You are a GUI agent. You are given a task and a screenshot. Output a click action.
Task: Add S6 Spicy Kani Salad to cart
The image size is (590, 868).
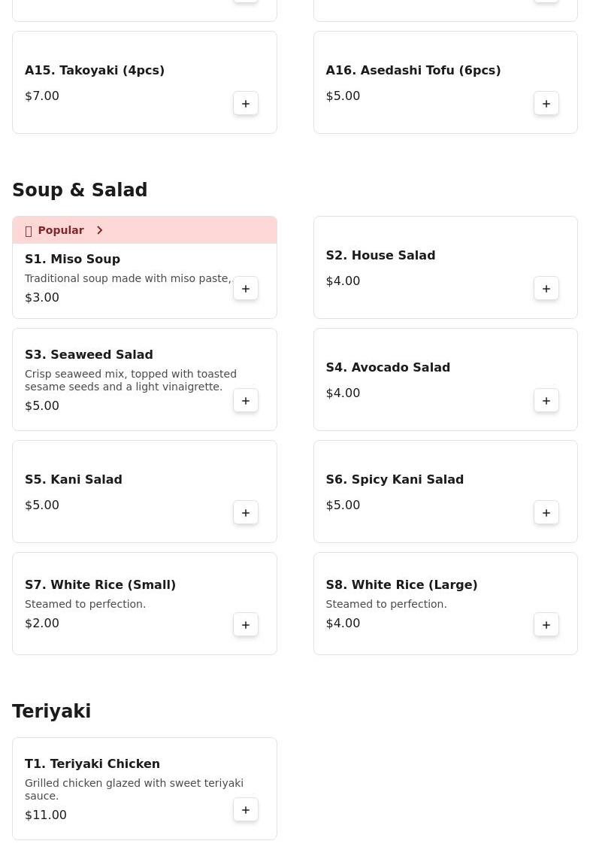pos(546,513)
